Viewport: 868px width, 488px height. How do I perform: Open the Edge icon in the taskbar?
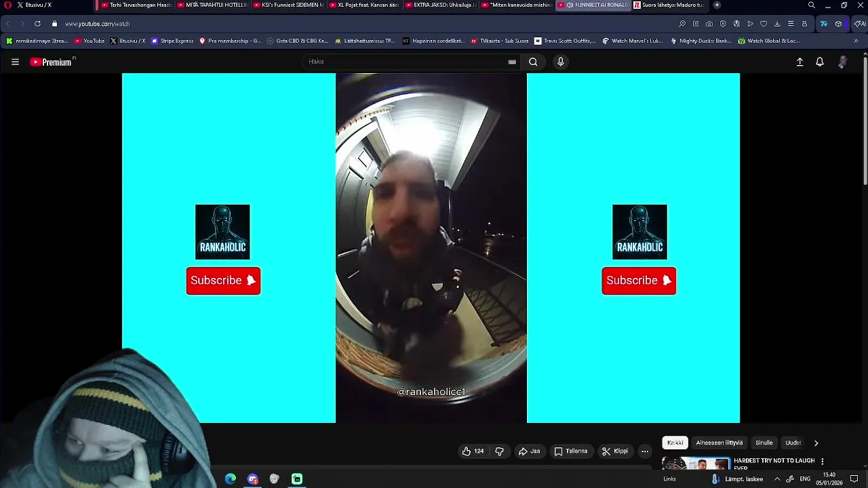231,479
